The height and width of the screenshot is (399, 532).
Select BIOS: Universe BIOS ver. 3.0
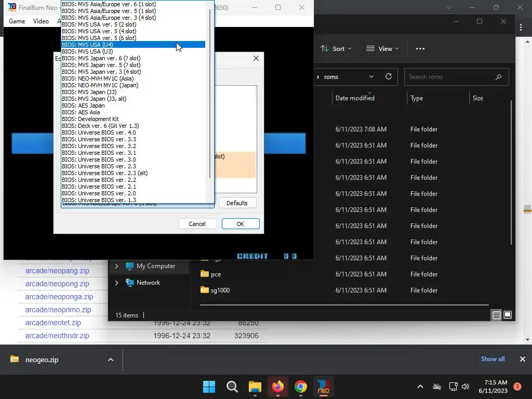pos(133,159)
